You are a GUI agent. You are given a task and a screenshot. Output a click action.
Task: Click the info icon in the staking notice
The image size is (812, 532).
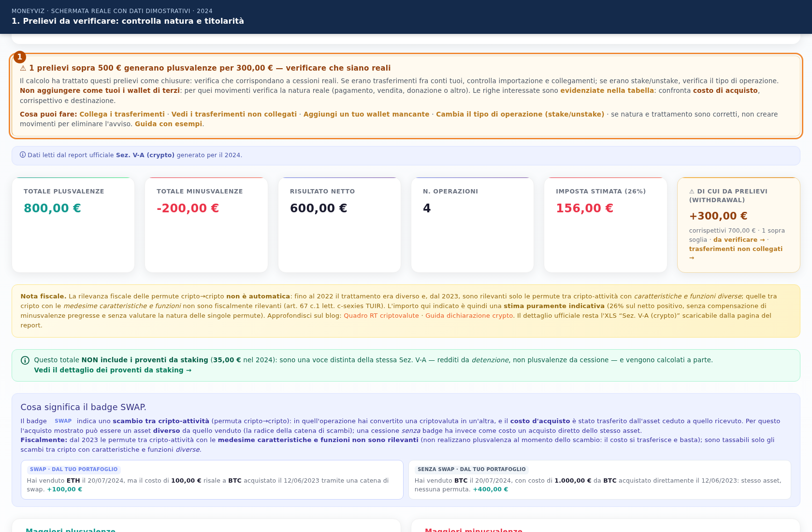coord(25,360)
